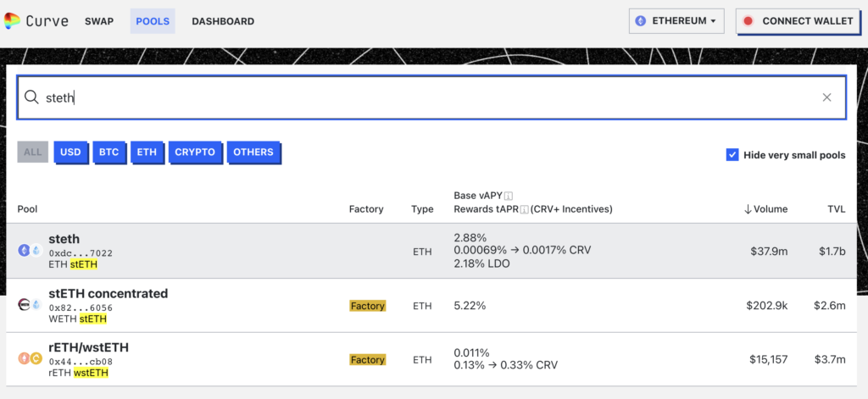Click the rETH wstETH token label

pos(79,373)
